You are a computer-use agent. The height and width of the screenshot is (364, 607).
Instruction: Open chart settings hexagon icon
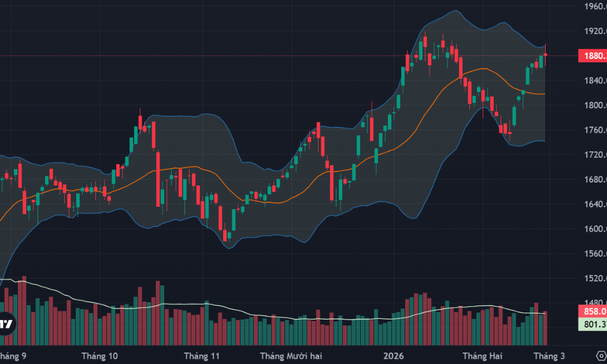(x=601, y=355)
